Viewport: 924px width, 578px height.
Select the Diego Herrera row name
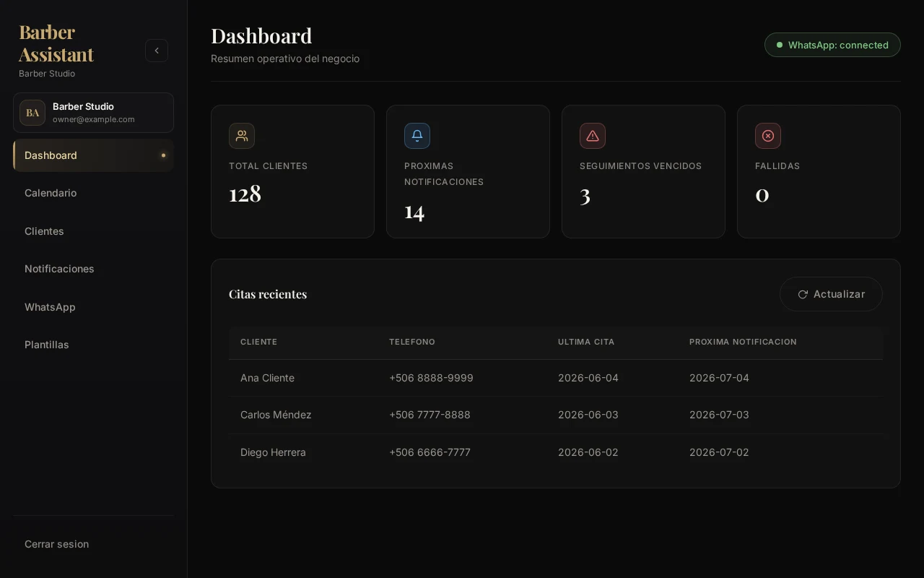(x=273, y=452)
